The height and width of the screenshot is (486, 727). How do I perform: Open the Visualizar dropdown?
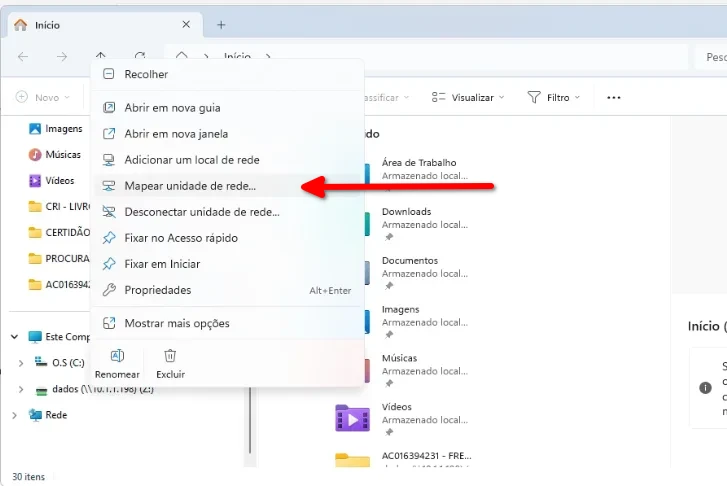point(468,97)
